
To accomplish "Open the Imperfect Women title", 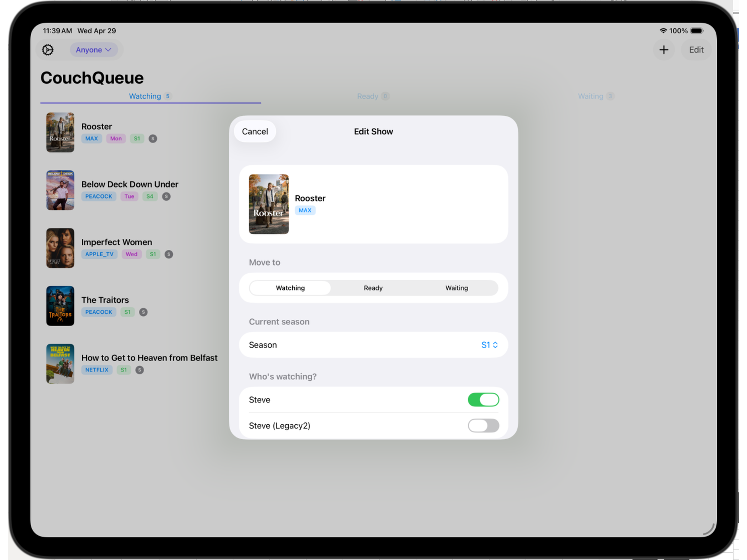I will (x=116, y=242).
